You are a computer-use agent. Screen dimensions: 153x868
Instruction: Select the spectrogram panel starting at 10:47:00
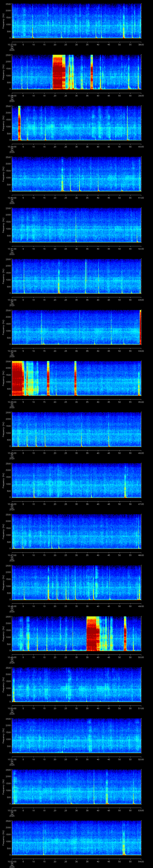[76, 531]
